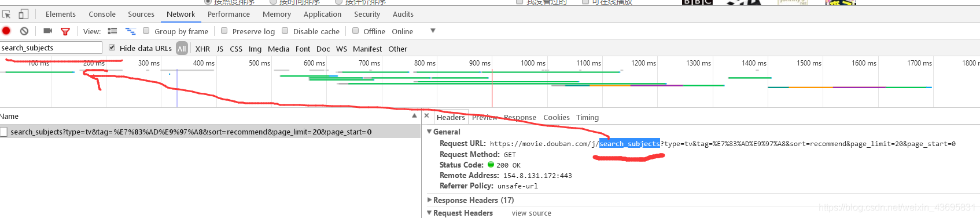Toggle the red filter funnel icon

[65, 31]
